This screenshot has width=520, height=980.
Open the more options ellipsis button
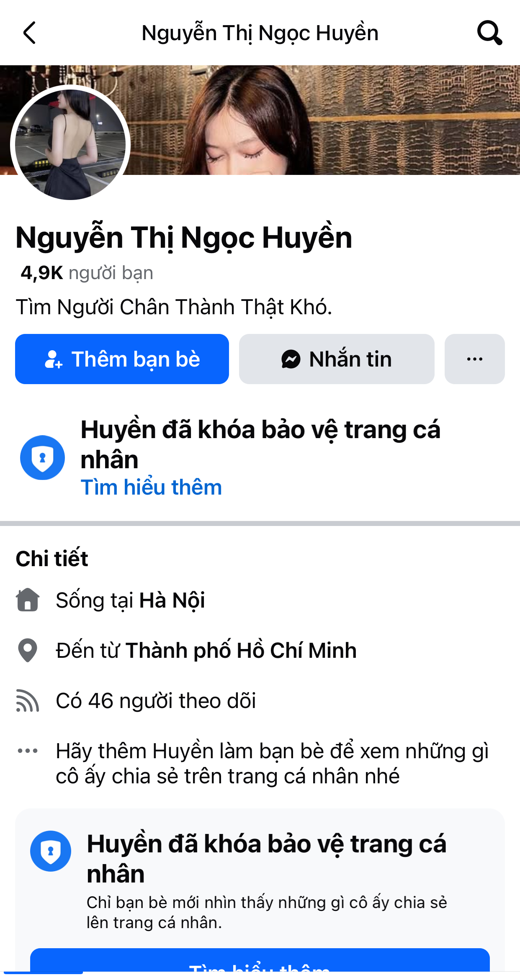[x=475, y=359]
